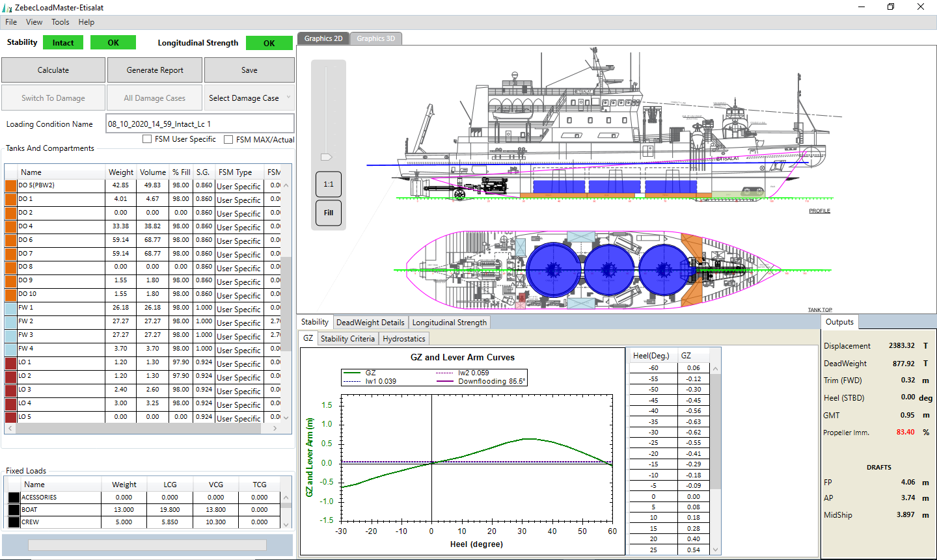The height and width of the screenshot is (560, 937).
Task: Switch to the Graphics 3D tab
Action: coord(375,38)
